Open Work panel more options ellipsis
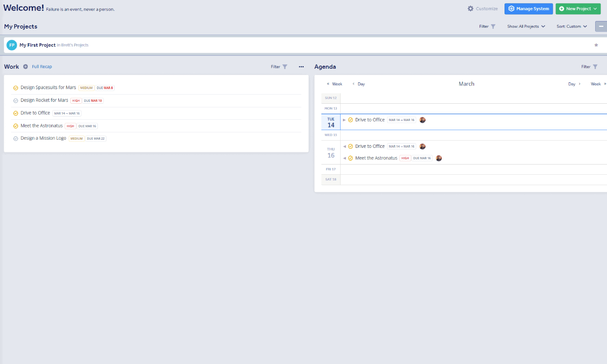Viewport: 607px width, 364px height. tap(301, 66)
